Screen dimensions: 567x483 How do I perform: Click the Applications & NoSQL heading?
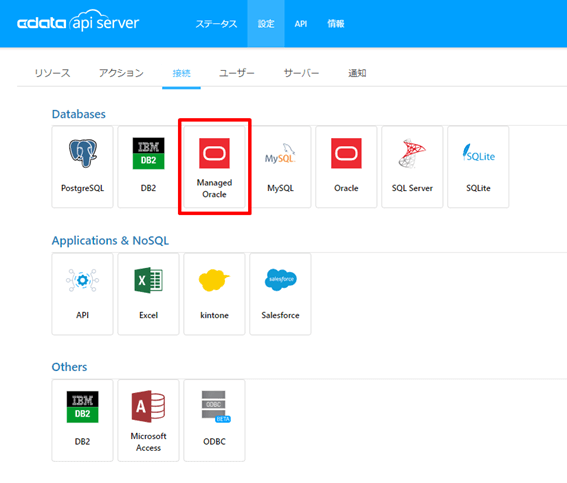(x=110, y=241)
